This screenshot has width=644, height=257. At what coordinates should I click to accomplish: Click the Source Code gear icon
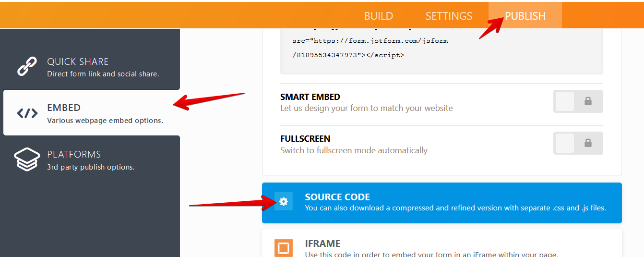tap(284, 202)
